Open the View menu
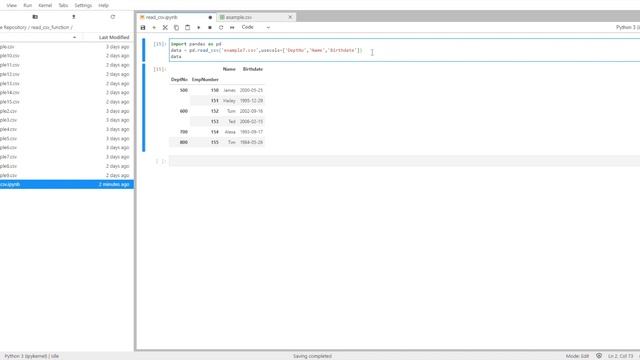Image resolution: width=640 pixels, height=360 pixels. [x=11, y=5]
